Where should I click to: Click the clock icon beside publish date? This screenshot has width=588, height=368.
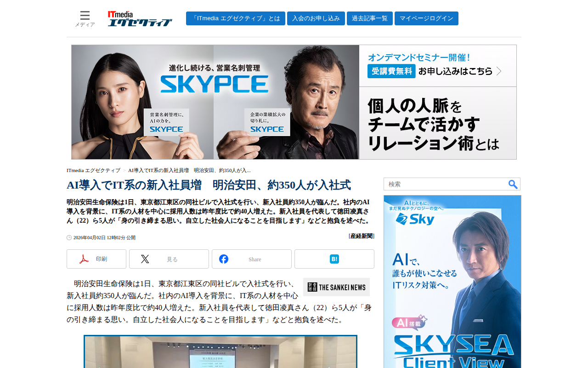pos(69,237)
